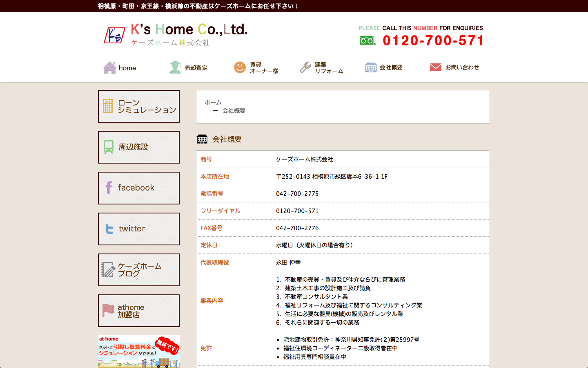Click the building icon beside 会社概要 heading
The width and height of the screenshot is (588, 368).
(202, 139)
